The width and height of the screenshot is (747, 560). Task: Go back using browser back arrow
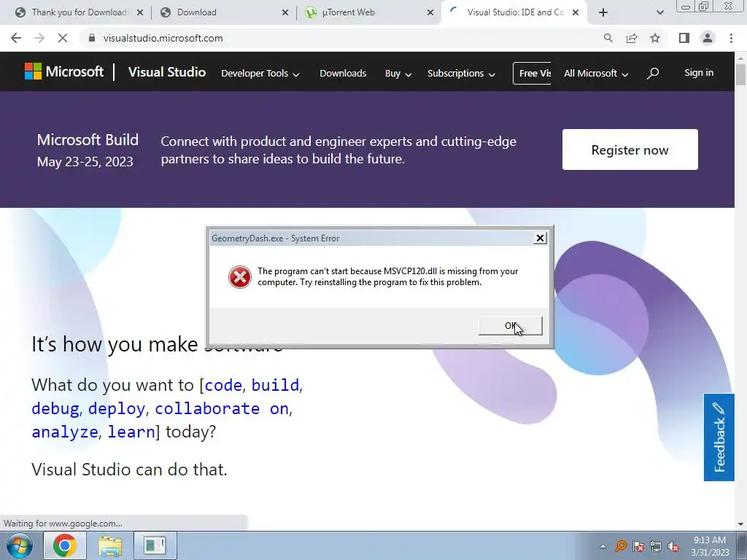16,38
